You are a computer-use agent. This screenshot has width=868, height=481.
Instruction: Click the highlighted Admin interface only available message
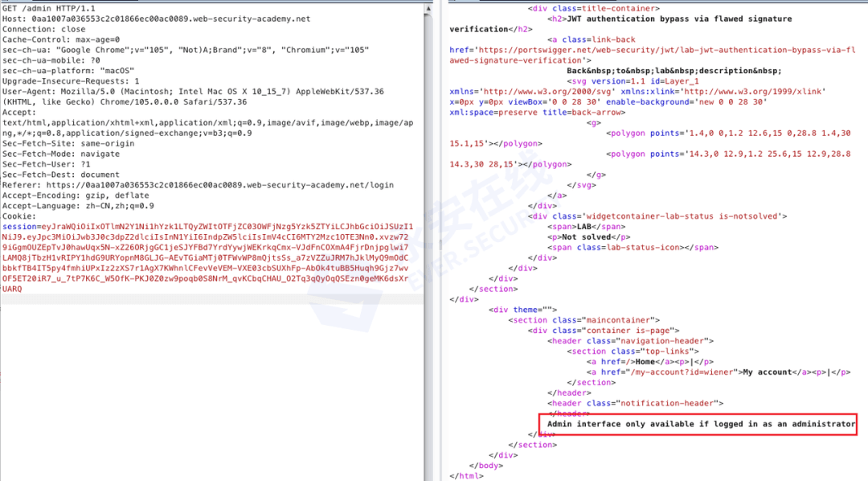point(702,424)
